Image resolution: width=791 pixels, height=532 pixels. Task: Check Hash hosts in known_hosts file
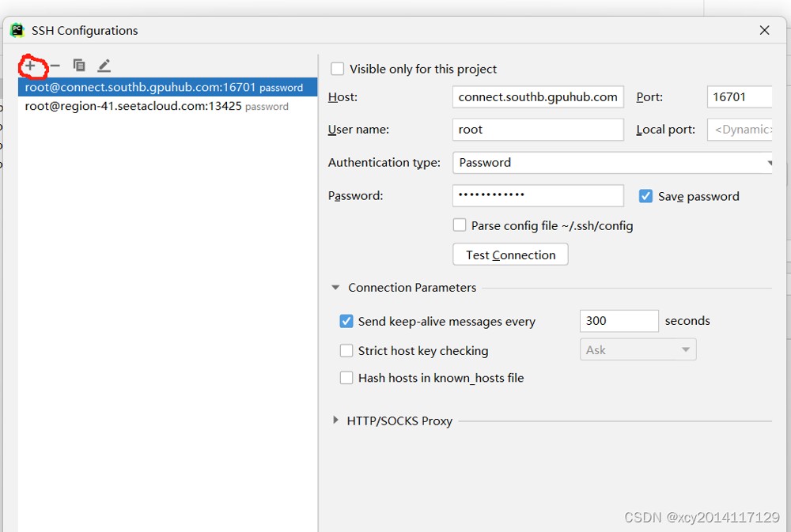click(x=346, y=377)
